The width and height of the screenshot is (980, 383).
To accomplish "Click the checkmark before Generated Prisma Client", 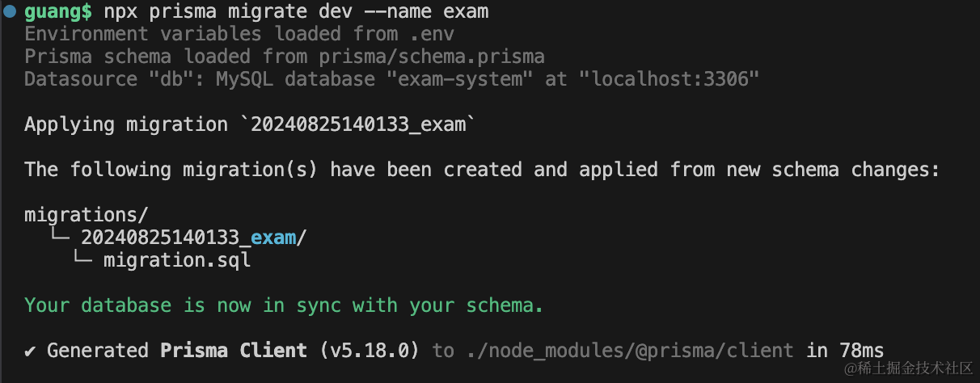I will pos(31,350).
